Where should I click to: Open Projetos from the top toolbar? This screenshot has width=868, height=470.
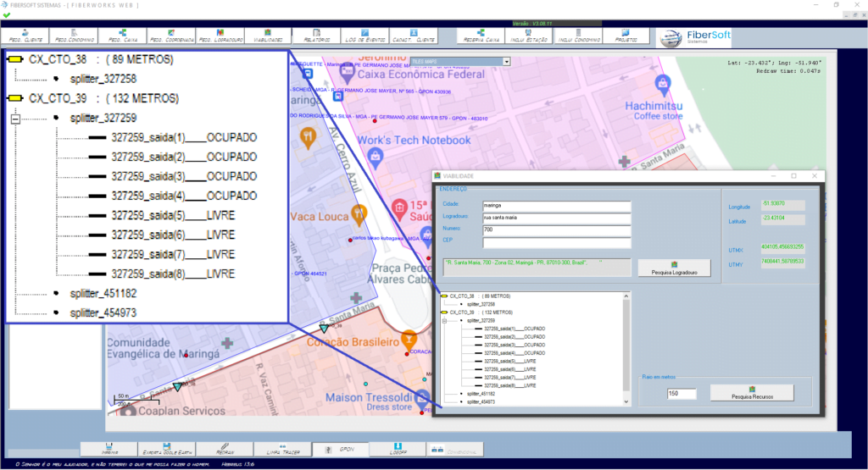626,36
